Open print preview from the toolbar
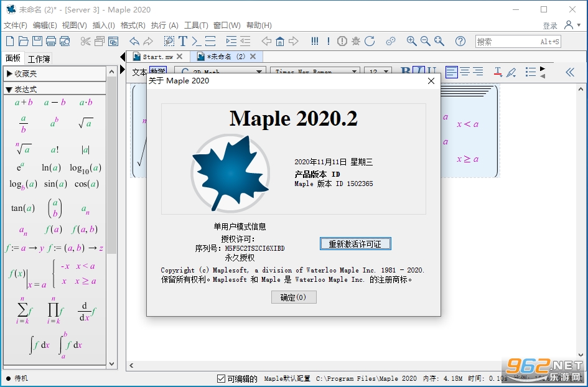Image resolution: width=588 pixels, height=387 pixels. pyautogui.click(x=65, y=41)
